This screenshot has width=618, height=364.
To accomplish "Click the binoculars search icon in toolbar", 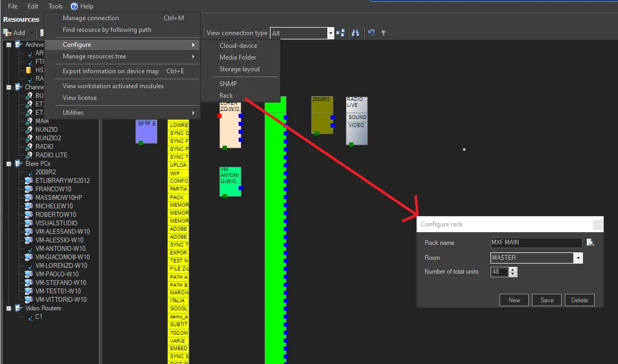I will point(355,33).
